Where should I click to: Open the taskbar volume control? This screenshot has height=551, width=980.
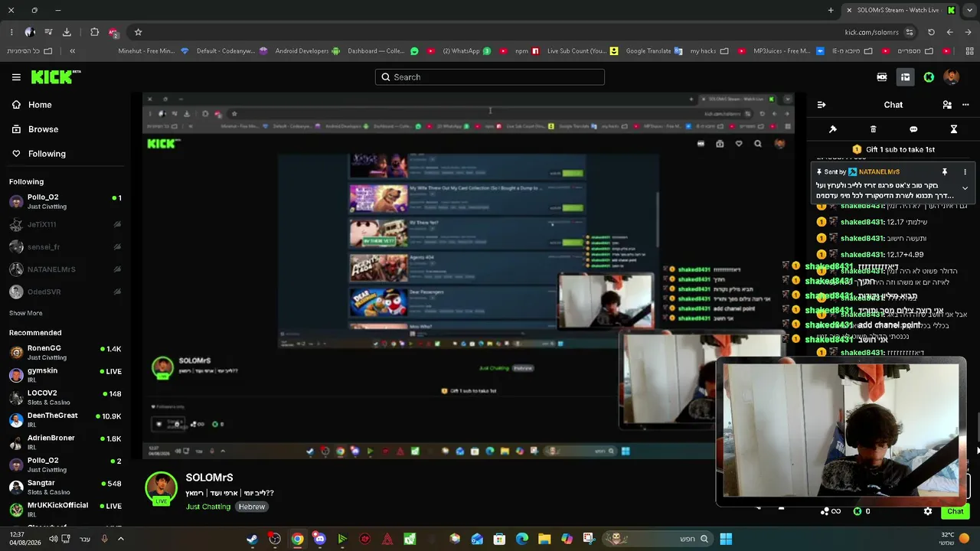pos(53,539)
